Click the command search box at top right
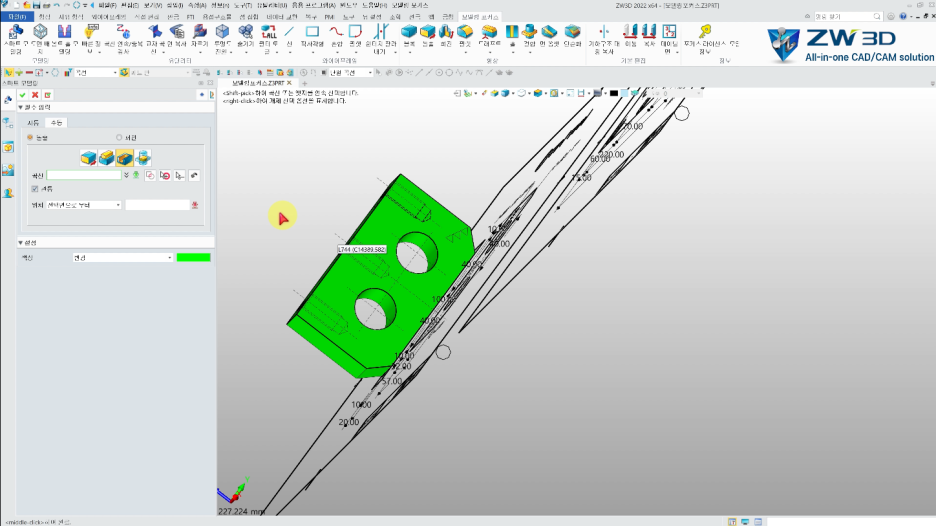The width and height of the screenshot is (936, 526). tap(848, 16)
